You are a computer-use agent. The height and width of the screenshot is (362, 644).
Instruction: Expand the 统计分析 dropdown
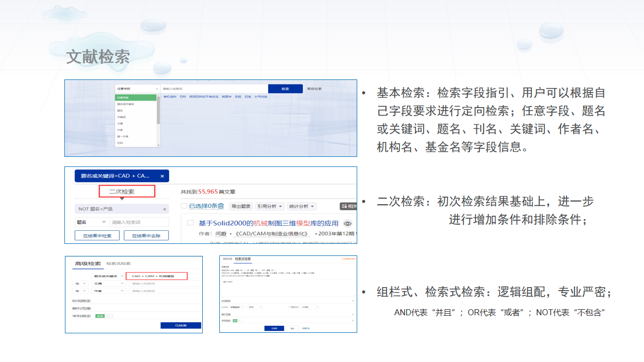point(302,206)
